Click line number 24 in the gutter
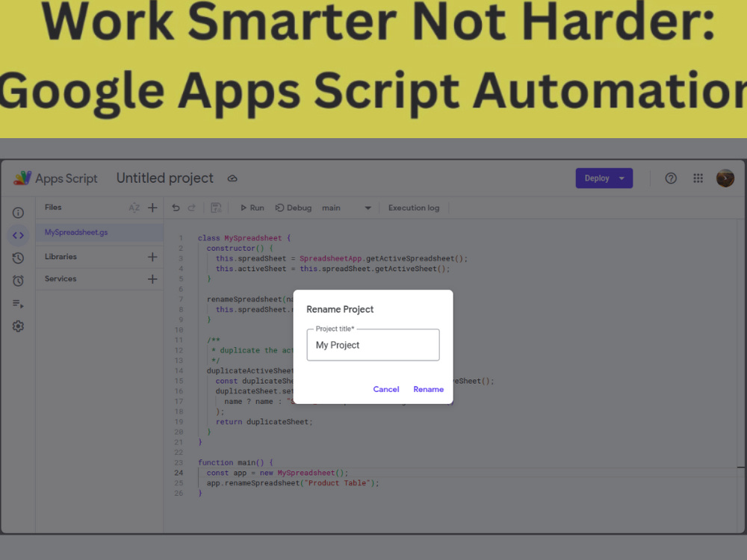Image resolution: width=747 pixels, height=560 pixels. click(179, 473)
